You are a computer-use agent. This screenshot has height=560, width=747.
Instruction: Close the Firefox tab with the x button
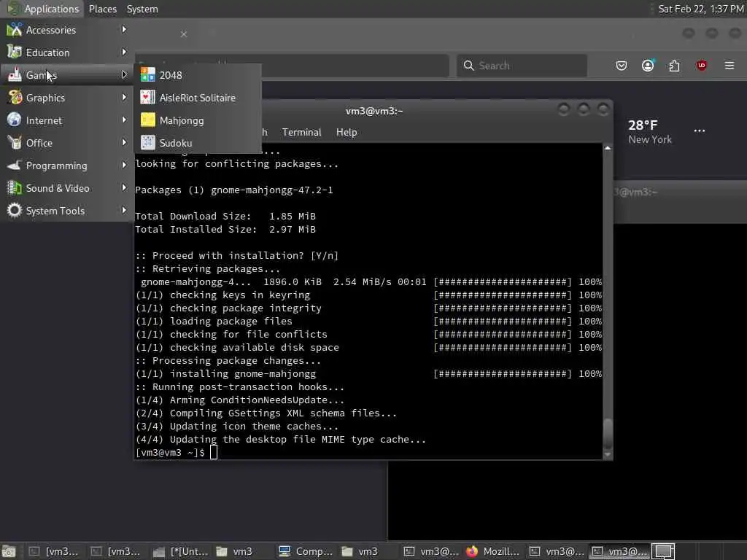183,34
